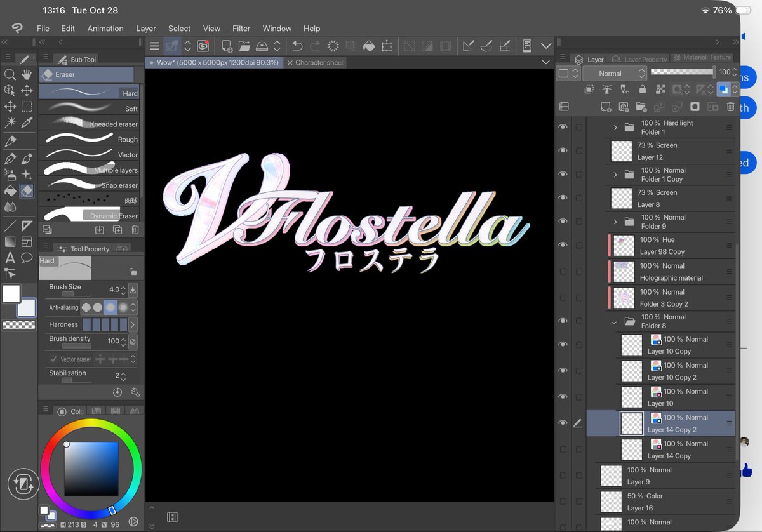
Task: Select the Fill bucket tool in toolbox
Action: [x=10, y=190]
